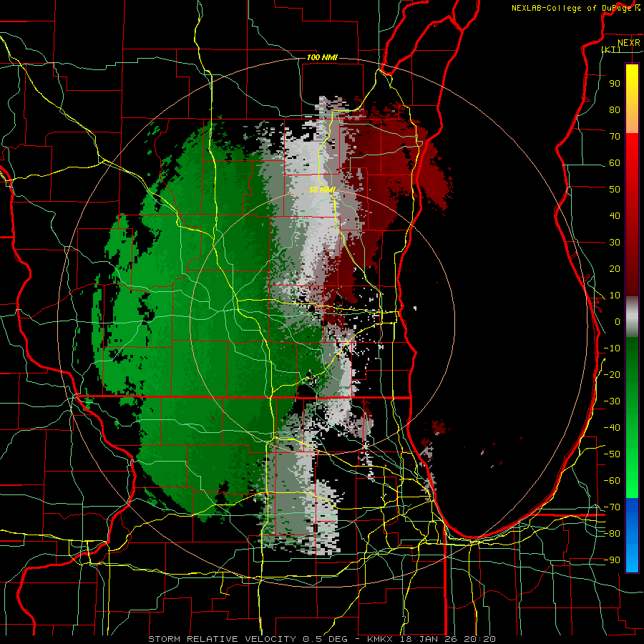Click the "50 NMI" range ring label

(322, 190)
